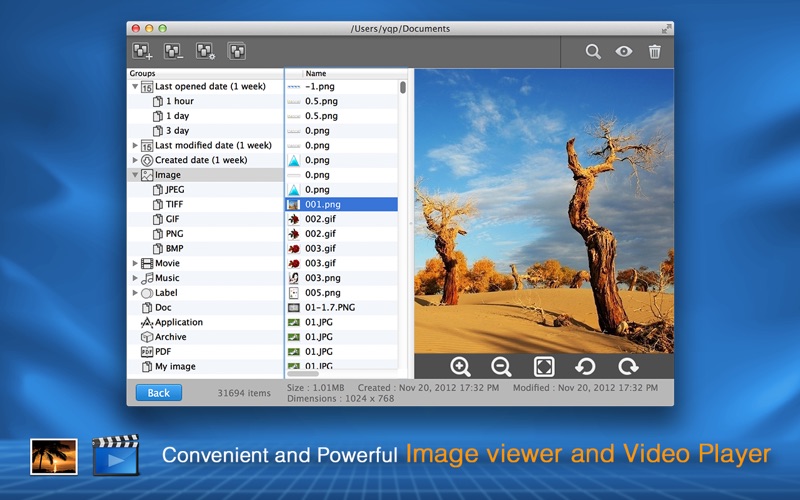
Task: Toggle the fit-to-screen preview button
Action: pos(544,367)
